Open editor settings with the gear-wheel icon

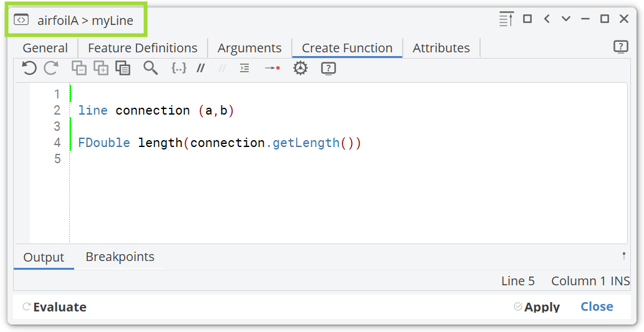(300, 68)
